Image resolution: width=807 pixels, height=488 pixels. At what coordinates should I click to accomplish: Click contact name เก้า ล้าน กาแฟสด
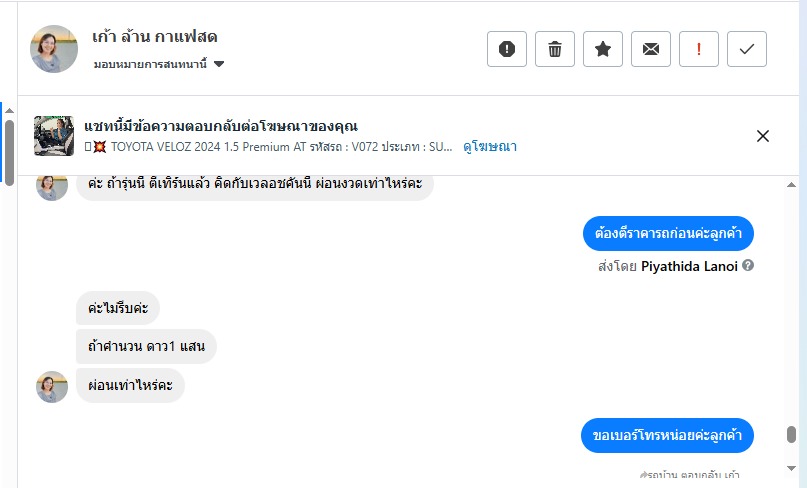(x=154, y=37)
